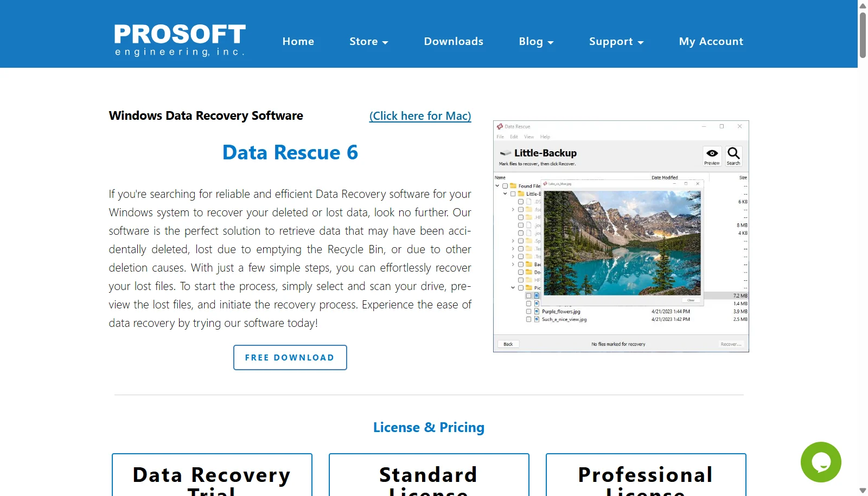Select the Data Recovery Trial card title
Screen dimensions: 868x496
pyautogui.click(x=212, y=480)
